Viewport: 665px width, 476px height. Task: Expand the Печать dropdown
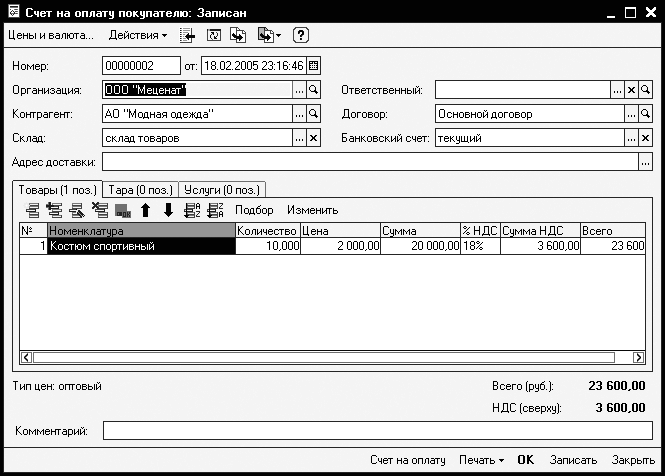(481, 460)
